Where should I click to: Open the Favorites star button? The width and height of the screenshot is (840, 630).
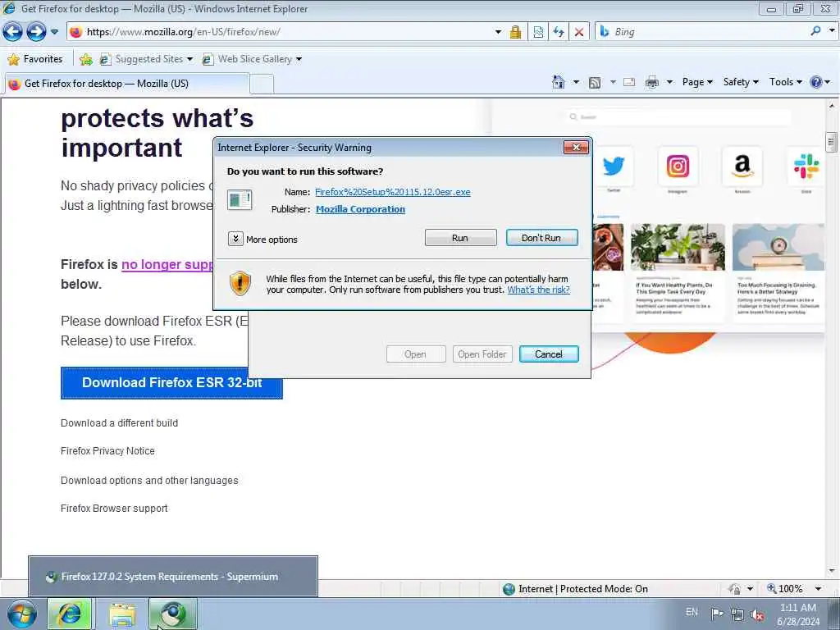[x=35, y=59]
